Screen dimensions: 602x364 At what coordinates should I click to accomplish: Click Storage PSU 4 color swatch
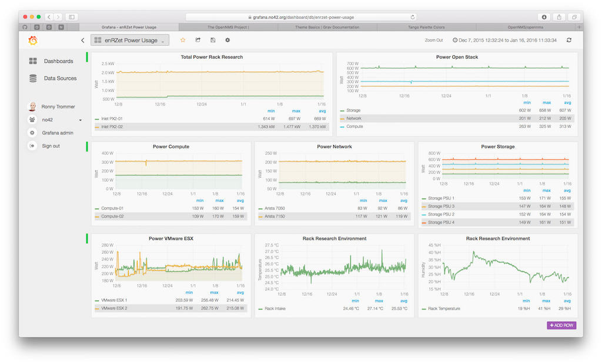point(424,223)
